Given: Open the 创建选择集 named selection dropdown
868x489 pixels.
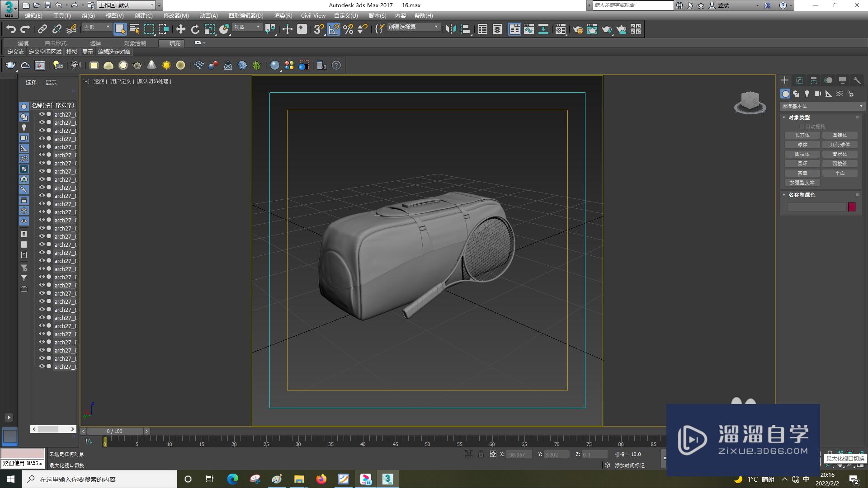Looking at the screenshot, I should pos(414,27).
